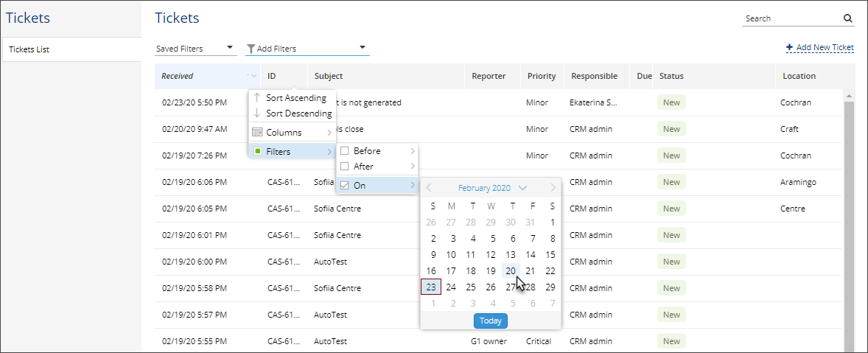Click the Status column header
The width and height of the screenshot is (868, 353).
point(715,77)
